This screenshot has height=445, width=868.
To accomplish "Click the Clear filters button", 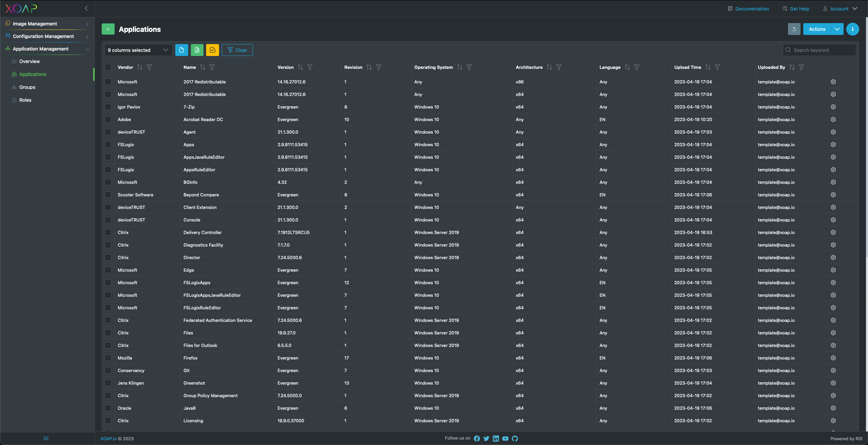I will pyautogui.click(x=237, y=50).
